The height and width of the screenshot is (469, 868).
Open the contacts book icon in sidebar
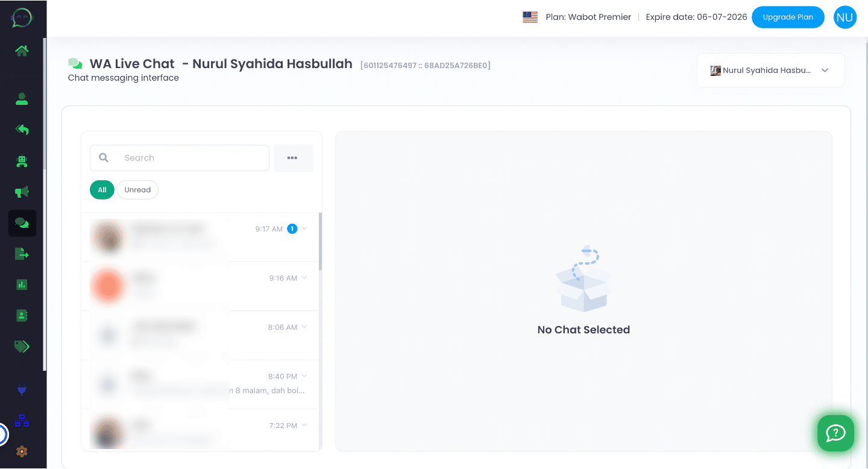click(x=22, y=315)
